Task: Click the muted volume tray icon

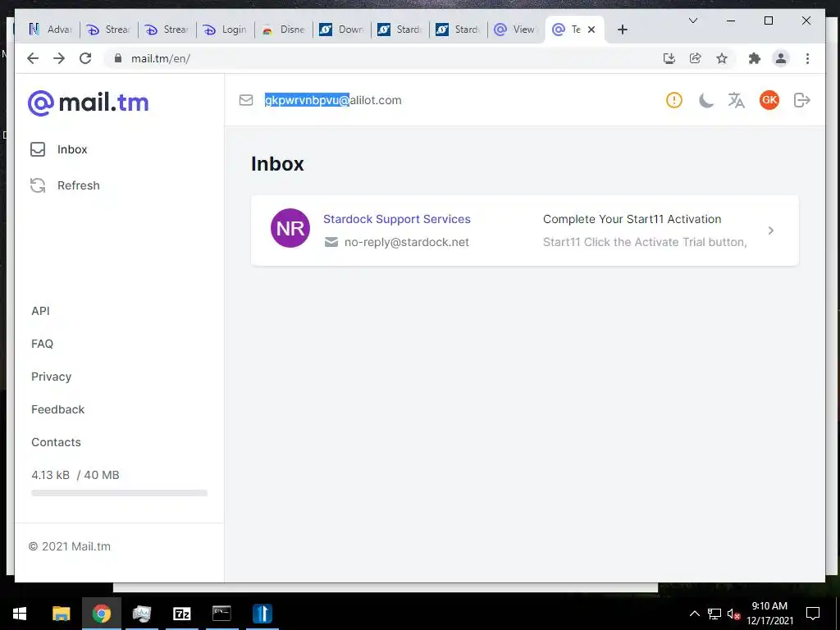Action: point(733,614)
